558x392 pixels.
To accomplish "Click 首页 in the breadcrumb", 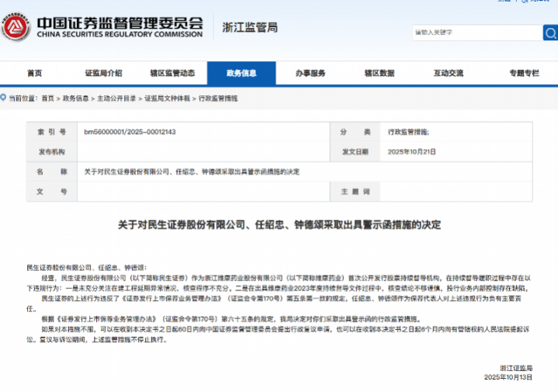I will coord(48,99).
